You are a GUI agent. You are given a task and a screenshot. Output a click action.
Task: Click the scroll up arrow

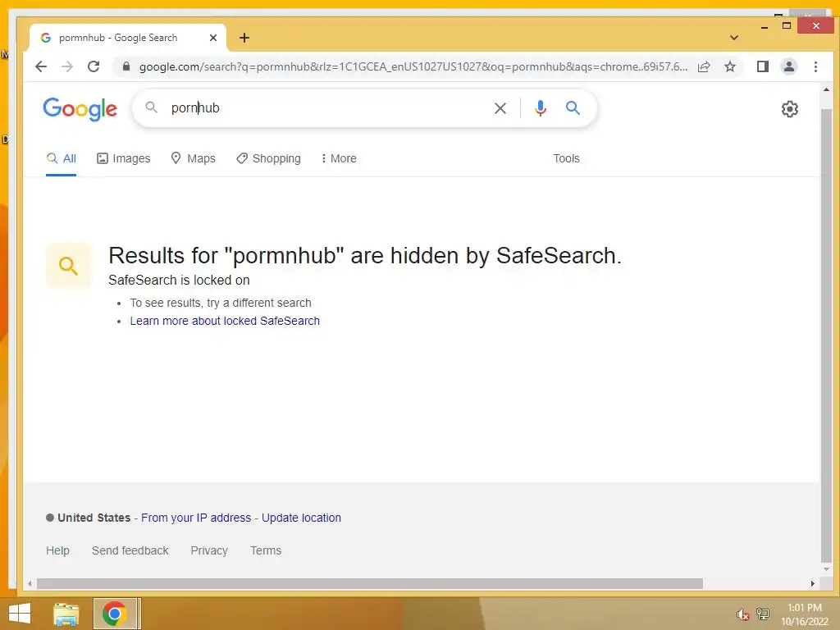[826, 89]
